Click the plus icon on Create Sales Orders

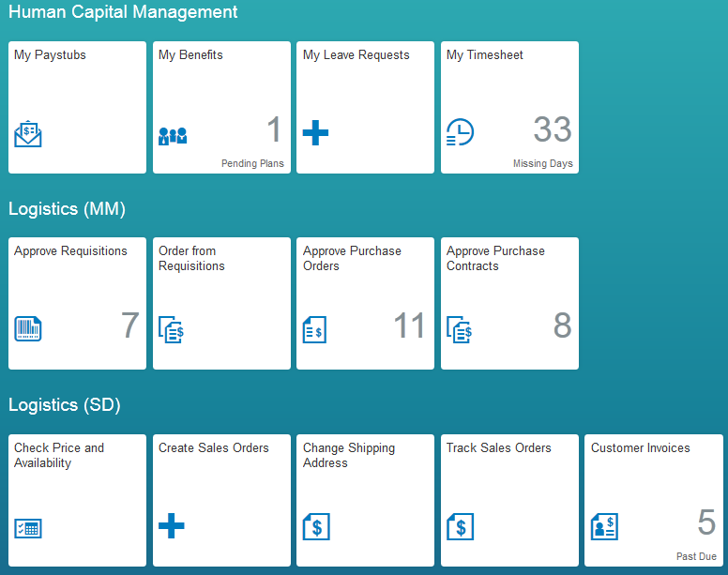[172, 525]
